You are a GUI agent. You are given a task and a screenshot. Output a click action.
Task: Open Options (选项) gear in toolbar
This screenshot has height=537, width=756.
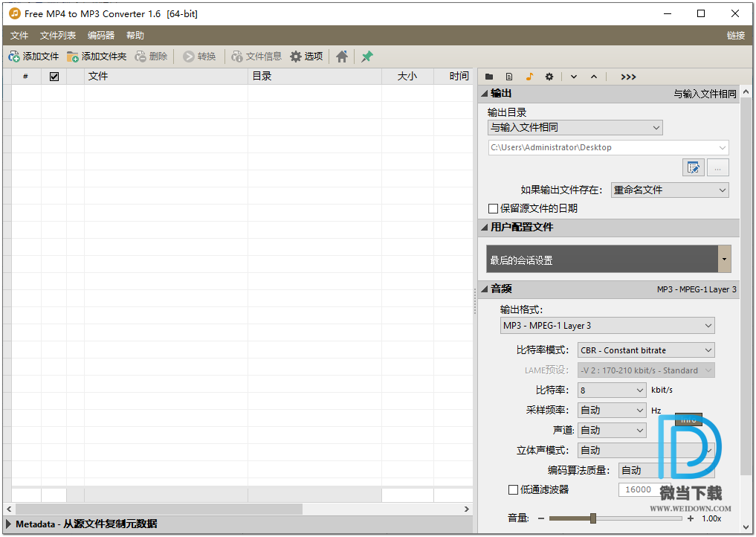[x=306, y=57]
